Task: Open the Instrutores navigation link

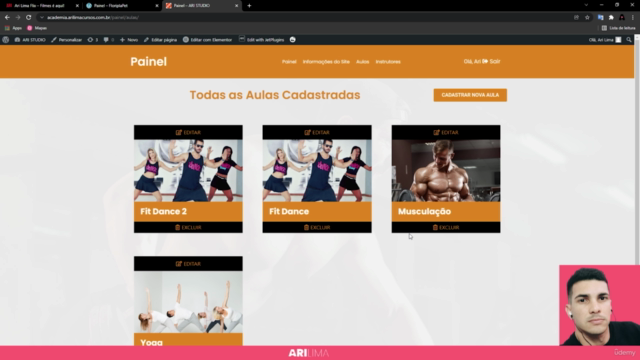Action: click(x=388, y=62)
